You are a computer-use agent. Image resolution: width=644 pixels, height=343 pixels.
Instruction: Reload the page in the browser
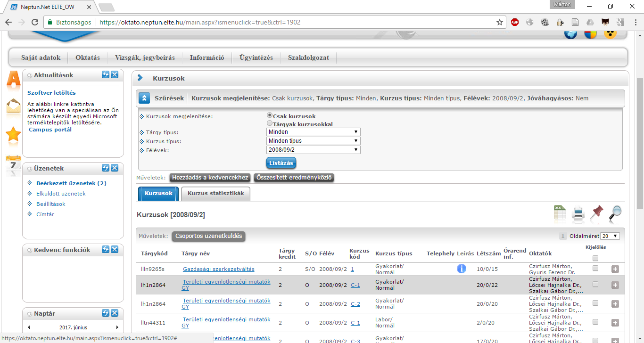(34, 22)
